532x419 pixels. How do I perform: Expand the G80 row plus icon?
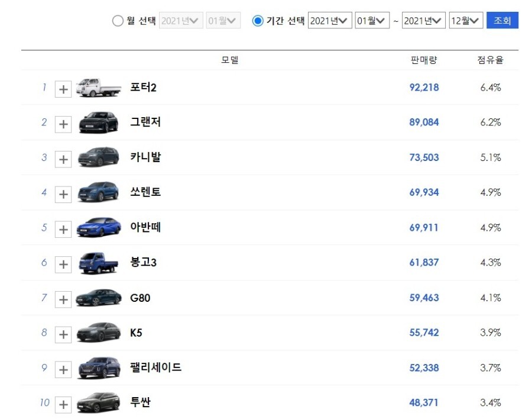click(63, 299)
